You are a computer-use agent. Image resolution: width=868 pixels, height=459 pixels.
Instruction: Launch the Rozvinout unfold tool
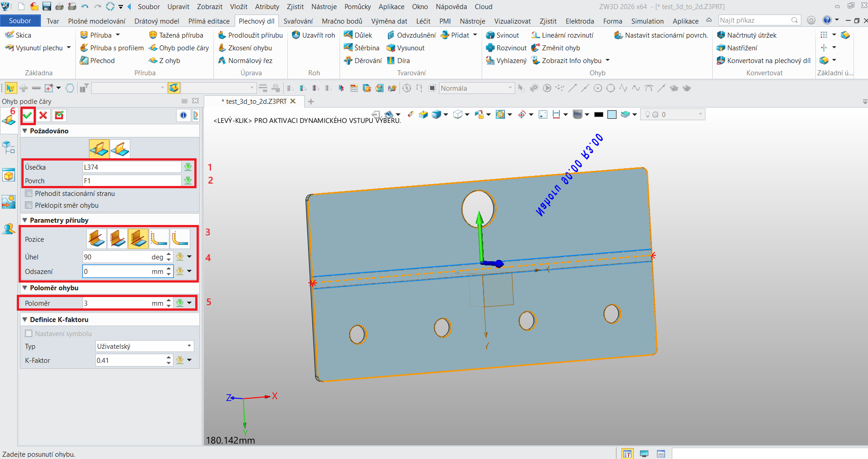pyautogui.click(x=506, y=48)
